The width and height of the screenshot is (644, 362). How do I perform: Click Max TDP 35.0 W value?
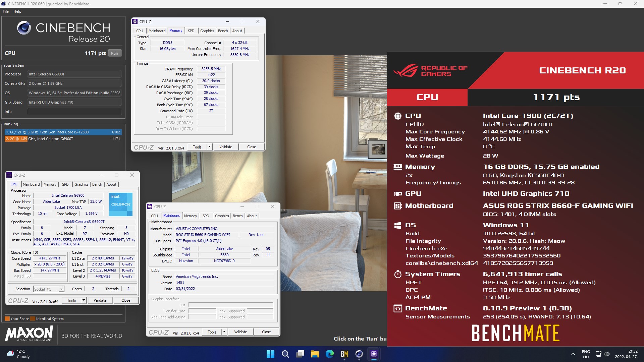(96, 202)
